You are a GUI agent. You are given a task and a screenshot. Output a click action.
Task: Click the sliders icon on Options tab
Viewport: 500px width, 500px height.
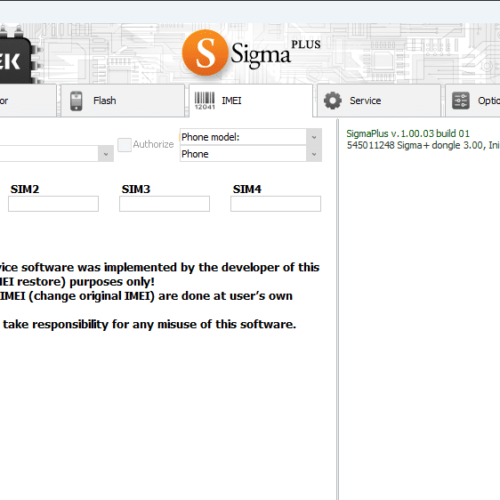click(461, 101)
